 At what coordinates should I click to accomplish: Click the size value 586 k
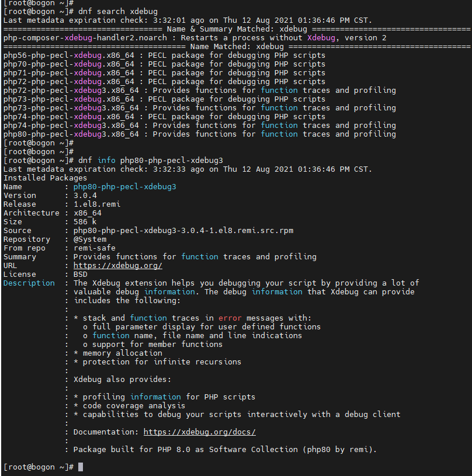(85, 222)
